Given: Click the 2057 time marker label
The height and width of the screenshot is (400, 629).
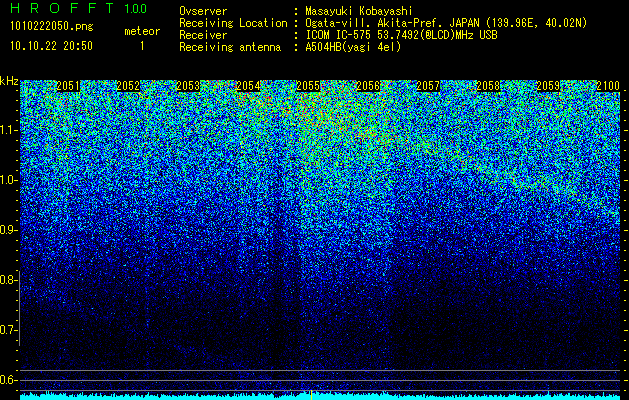Looking at the screenshot, I should point(428,86).
